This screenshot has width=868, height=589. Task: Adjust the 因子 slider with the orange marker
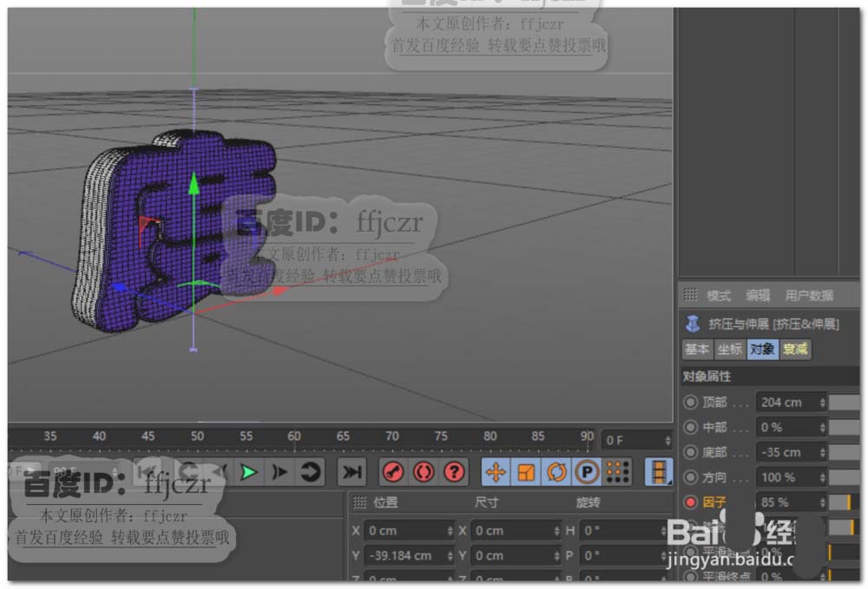point(845,502)
